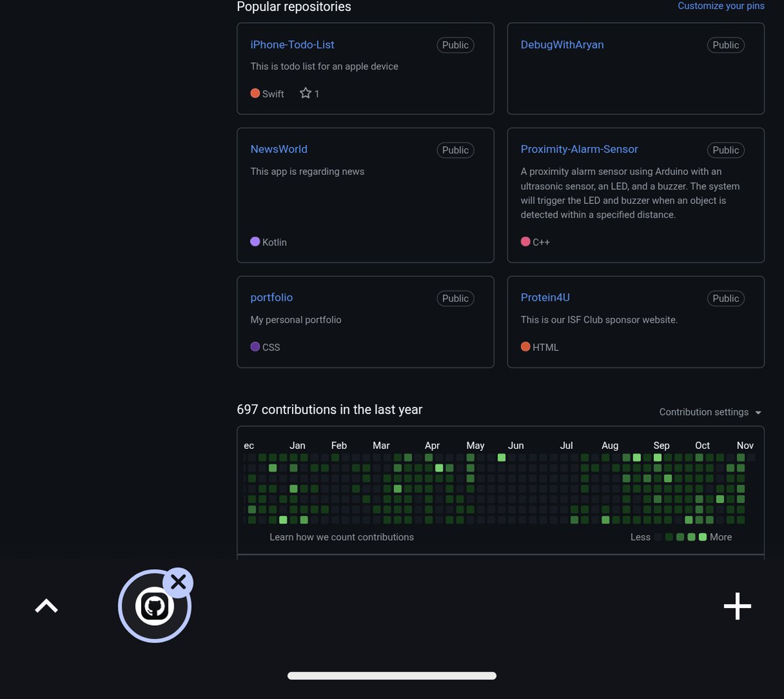Click the Oct month label
This screenshot has width=784, height=699.
pyautogui.click(x=702, y=446)
